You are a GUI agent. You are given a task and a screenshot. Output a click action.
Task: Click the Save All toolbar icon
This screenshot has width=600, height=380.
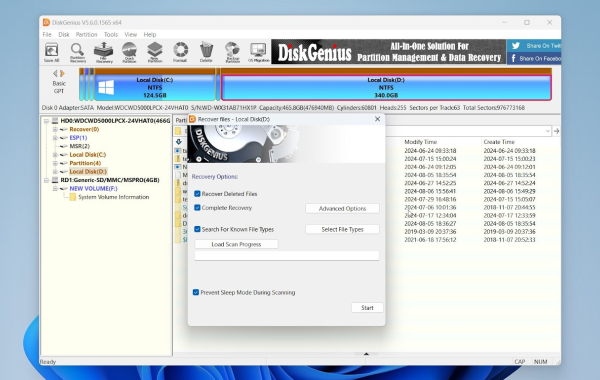(x=51, y=52)
